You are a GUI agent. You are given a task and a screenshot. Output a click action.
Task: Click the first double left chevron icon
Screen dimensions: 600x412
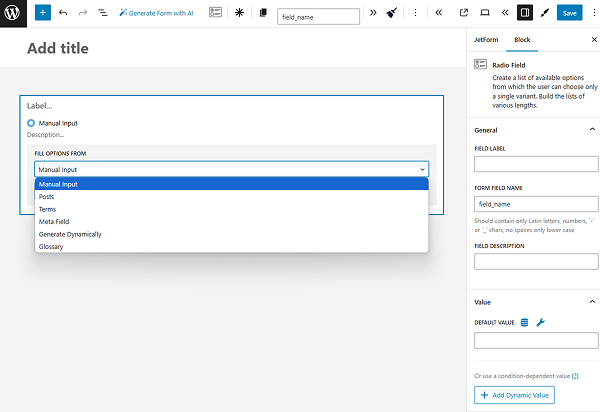(439, 13)
